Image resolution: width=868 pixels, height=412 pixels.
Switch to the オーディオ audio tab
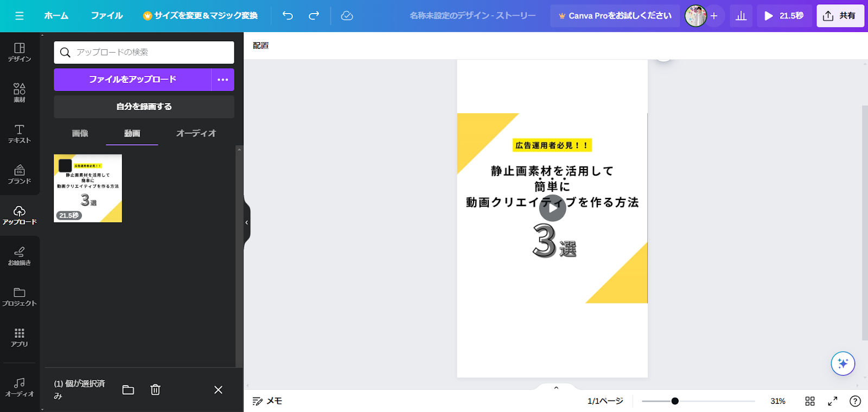coord(196,133)
